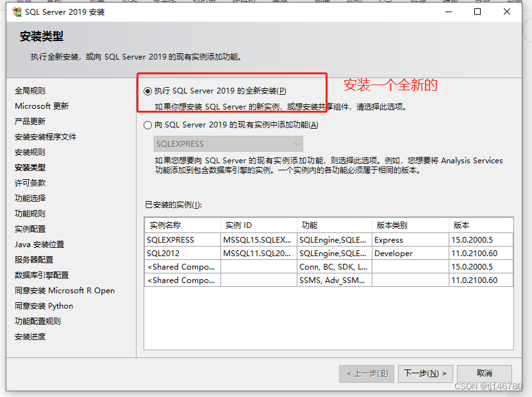Click the SQL Server setup title bar icon
This screenshot has width=532, height=397.
(x=17, y=12)
